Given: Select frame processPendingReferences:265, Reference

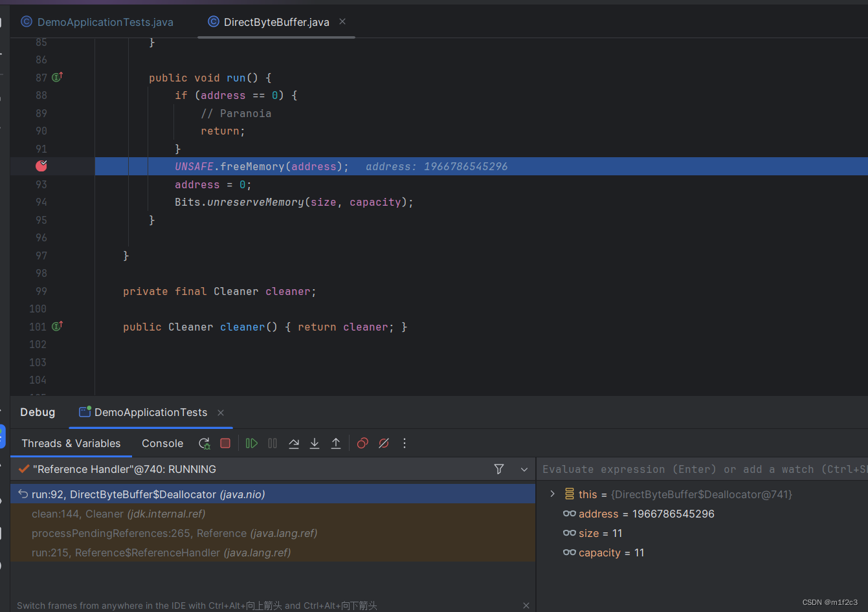Looking at the screenshot, I should pyautogui.click(x=273, y=533).
